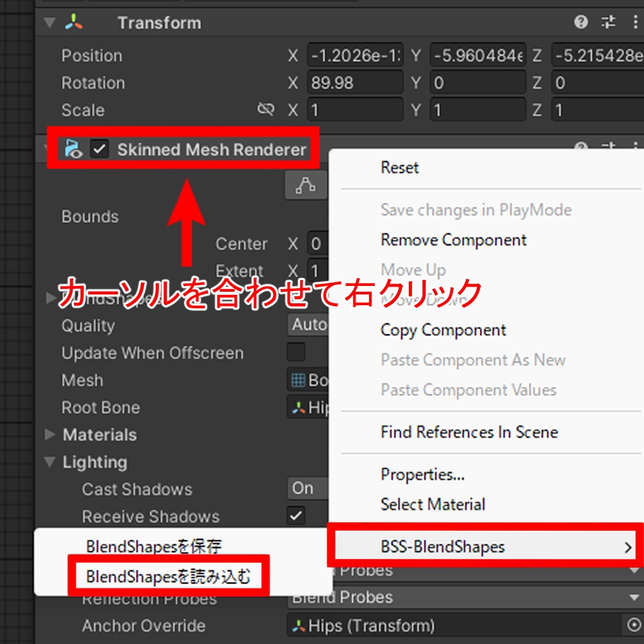This screenshot has width=644, height=644.
Task: Open the Reflection Probes dropdown
Action: (451, 598)
